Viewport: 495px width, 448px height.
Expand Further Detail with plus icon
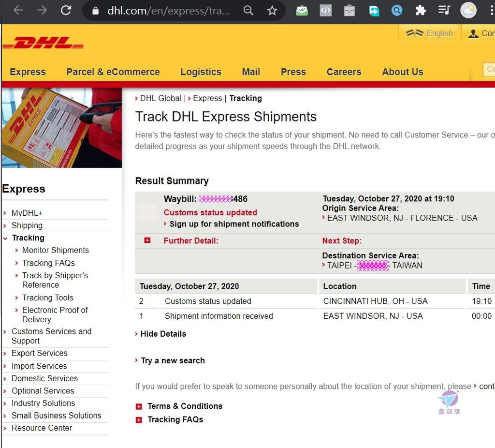pos(147,240)
